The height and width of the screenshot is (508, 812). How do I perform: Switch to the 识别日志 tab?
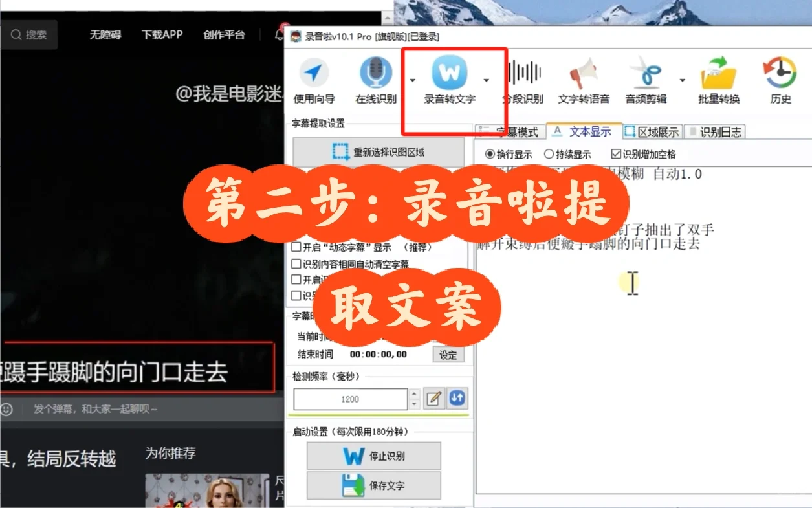click(714, 131)
